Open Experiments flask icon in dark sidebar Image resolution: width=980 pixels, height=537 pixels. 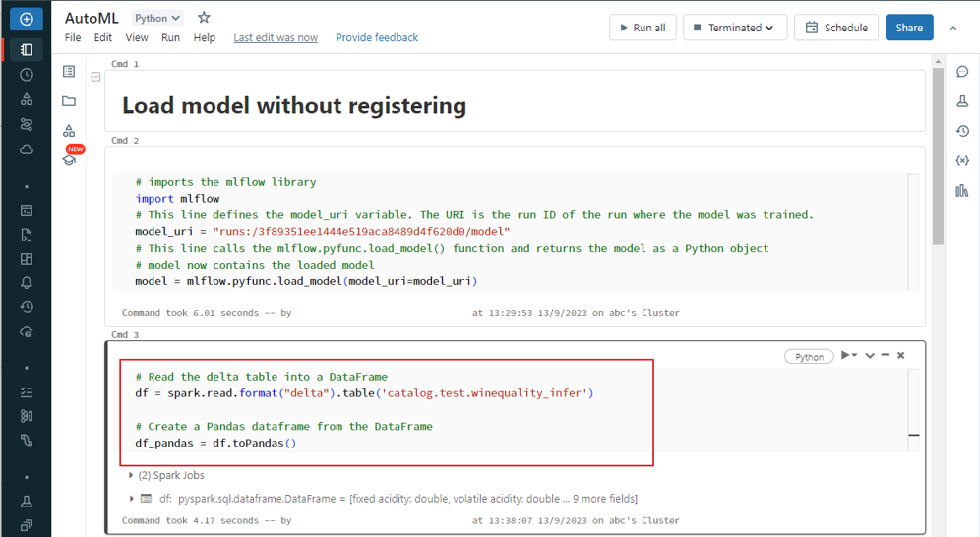coord(27,502)
